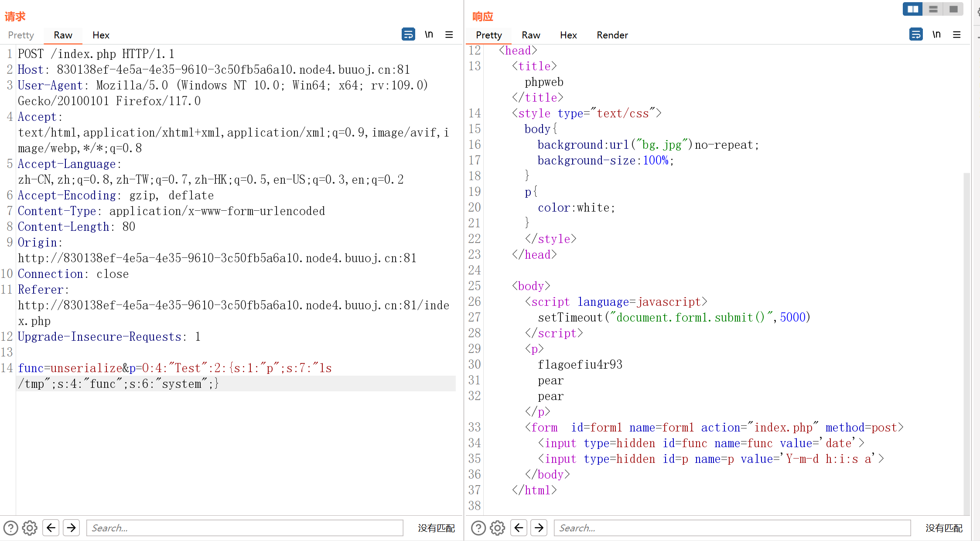The image size is (980, 541).
Task: Click the Upgrade-Insecure-Requests header
Action: click(109, 336)
